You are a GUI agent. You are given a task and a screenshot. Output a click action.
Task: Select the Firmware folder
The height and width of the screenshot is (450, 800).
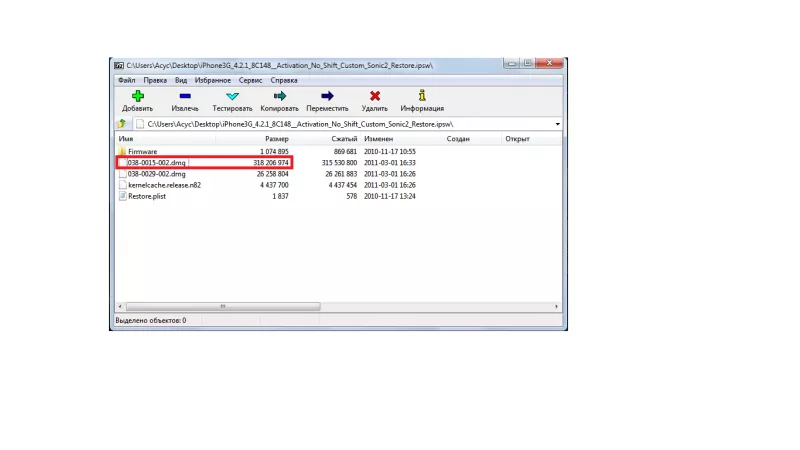pyautogui.click(x=143, y=151)
